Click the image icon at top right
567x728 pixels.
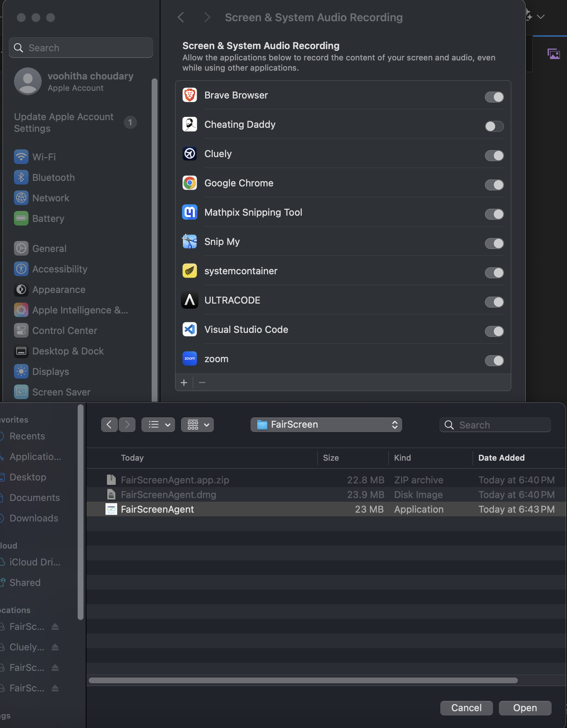[553, 54]
